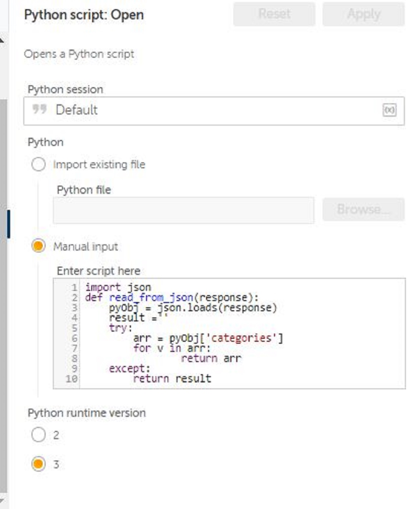
Task: Open the variable picker icon in Python session
Action: pos(389,110)
